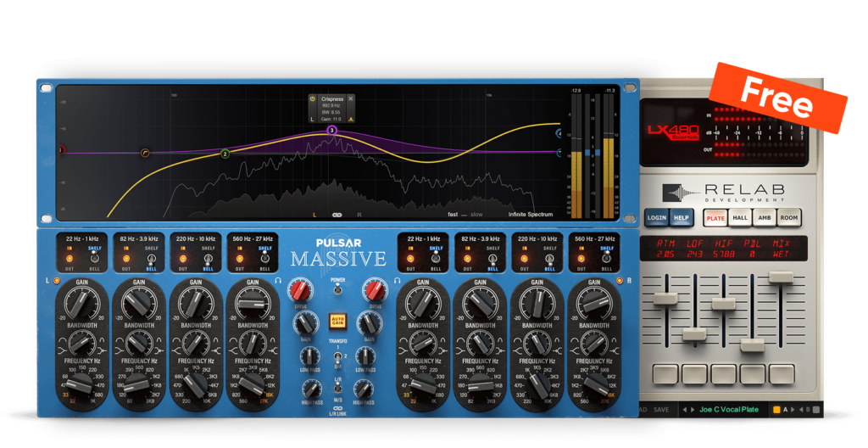This screenshot has width=868, height=448.
Task: Click the left 22 Hz - 1 kHz band GAIN knob
Action: [82, 305]
